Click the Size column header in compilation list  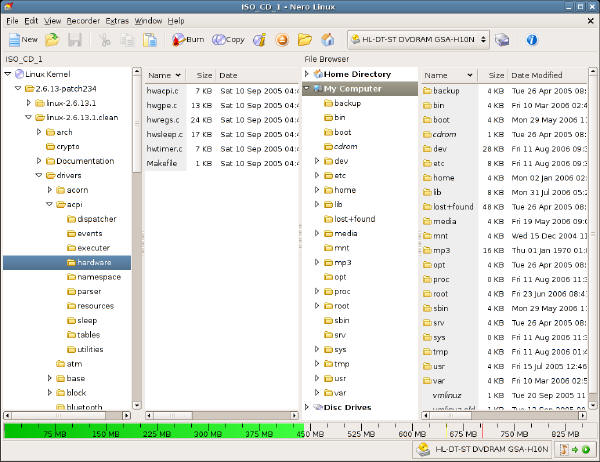[x=204, y=75]
